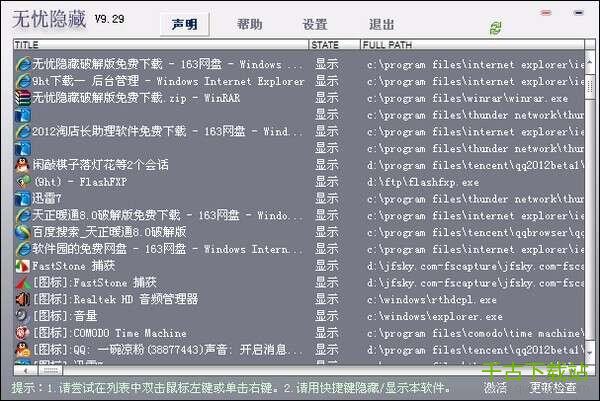Viewport: 600px width, 401px height.
Task: Toggle 显示 state of 9ht下载 Internet Explorer row
Action: coord(327,81)
